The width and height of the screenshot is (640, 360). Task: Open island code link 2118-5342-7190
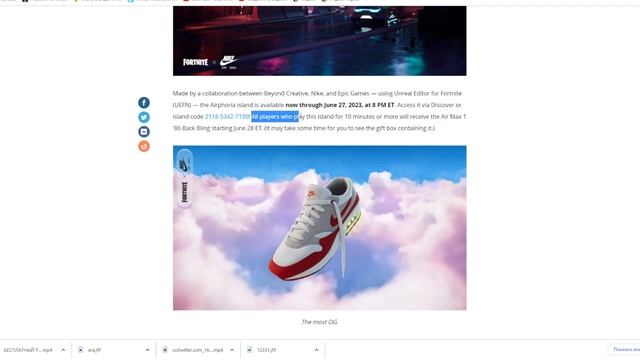227,117
